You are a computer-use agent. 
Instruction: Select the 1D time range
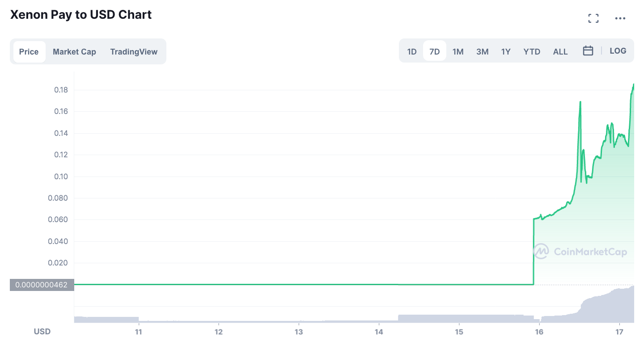tap(412, 51)
